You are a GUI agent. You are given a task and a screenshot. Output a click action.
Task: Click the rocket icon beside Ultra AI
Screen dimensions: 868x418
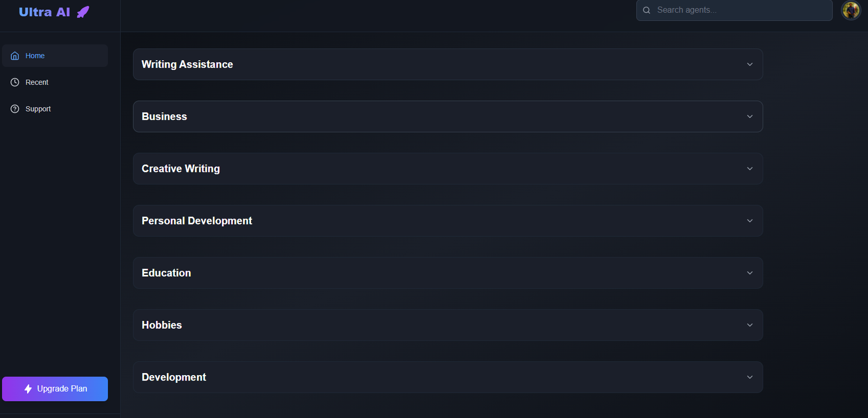coord(83,12)
